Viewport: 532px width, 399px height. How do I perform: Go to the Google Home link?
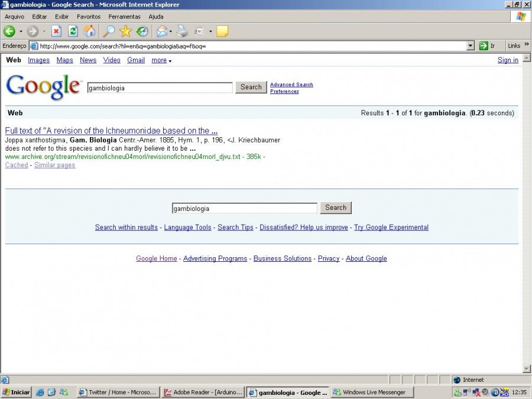click(157, 258)
